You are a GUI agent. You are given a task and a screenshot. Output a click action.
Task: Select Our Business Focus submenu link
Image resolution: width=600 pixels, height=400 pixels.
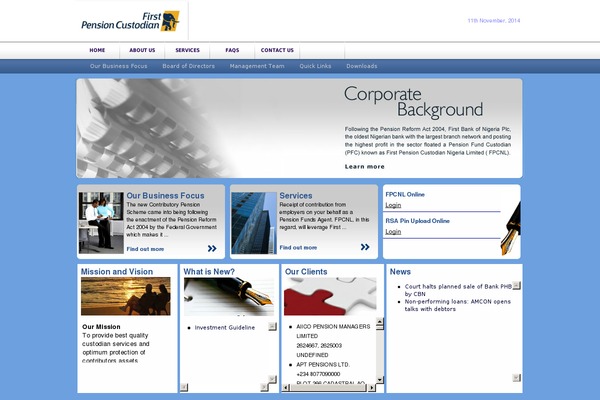coord(119,66)
